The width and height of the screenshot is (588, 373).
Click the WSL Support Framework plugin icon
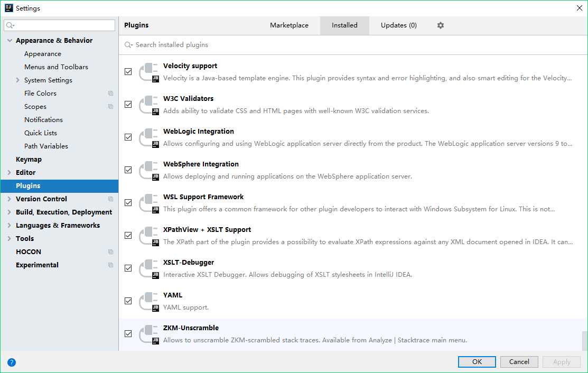[149, 203]
